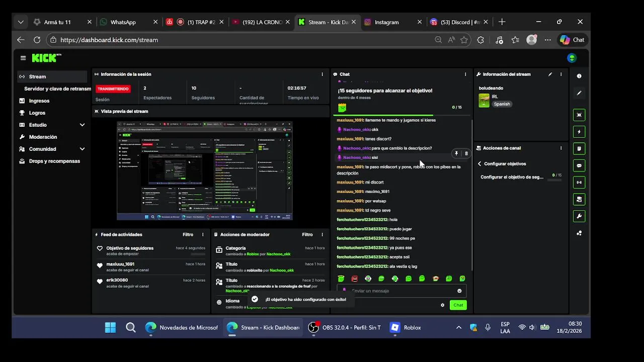Open OBS from the Windows taskbar
Viewport: 644px width, 362px height.
pyautogui.click(x=345, y=327)
